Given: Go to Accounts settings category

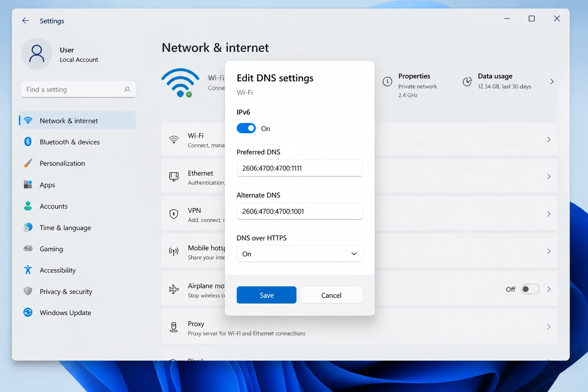Looking at the screenshot, I should click(77, 206).
